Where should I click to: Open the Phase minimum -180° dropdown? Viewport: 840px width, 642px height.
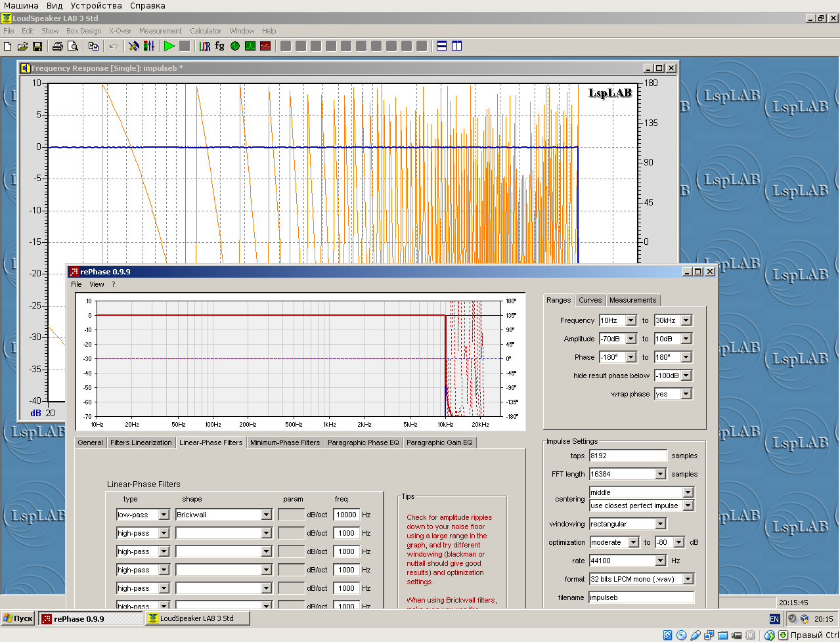coord(630,357)
